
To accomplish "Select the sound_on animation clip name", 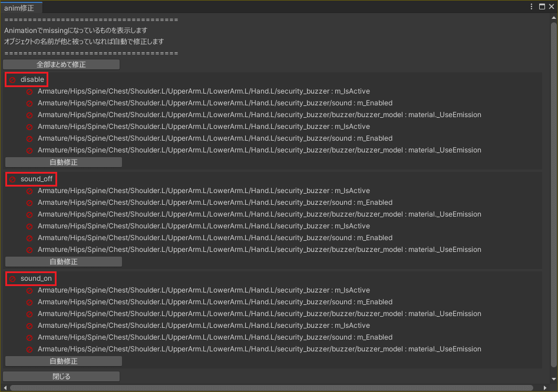I will (37, 278).
